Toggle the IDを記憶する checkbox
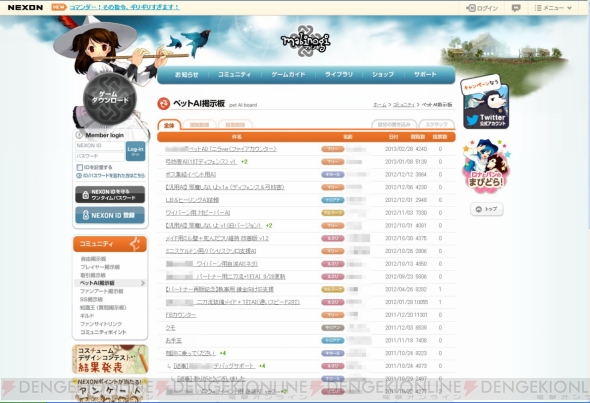Viewport: 590px width, 403px height. click(x=79, y=167)
